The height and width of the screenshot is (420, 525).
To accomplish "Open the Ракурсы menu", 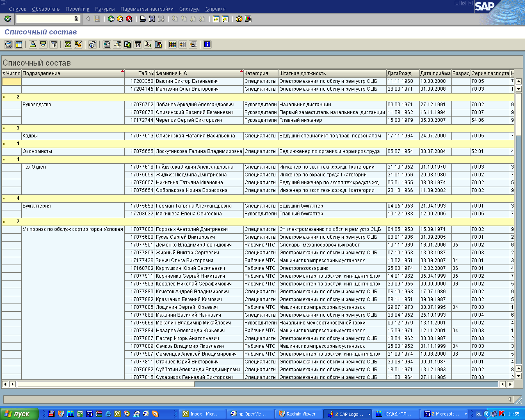I will [105, 9].
